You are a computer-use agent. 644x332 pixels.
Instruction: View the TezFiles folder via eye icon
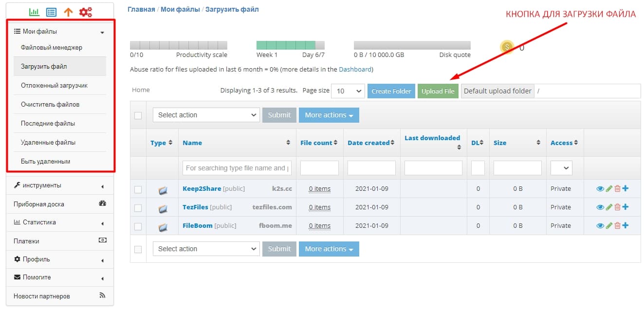(x=600, y=207)
